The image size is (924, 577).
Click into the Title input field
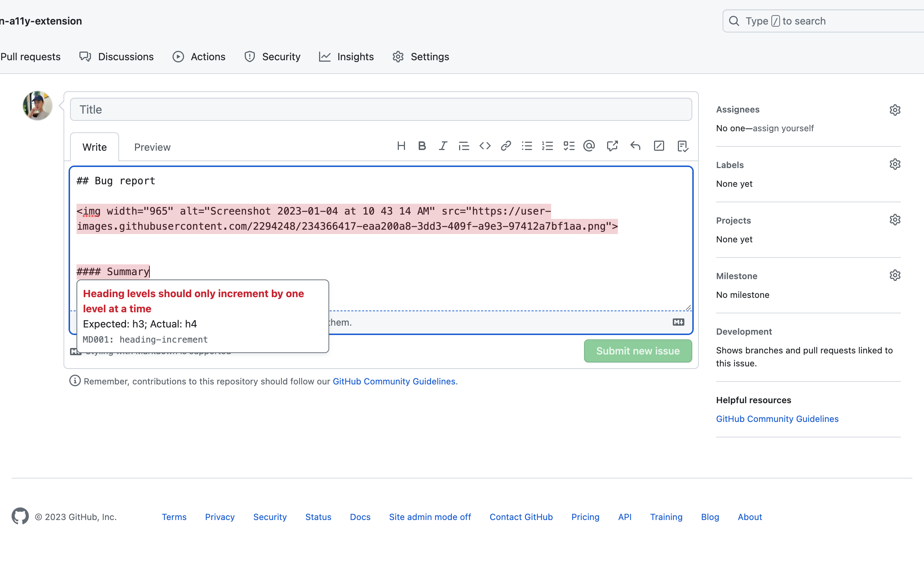(x=381, y=110)
